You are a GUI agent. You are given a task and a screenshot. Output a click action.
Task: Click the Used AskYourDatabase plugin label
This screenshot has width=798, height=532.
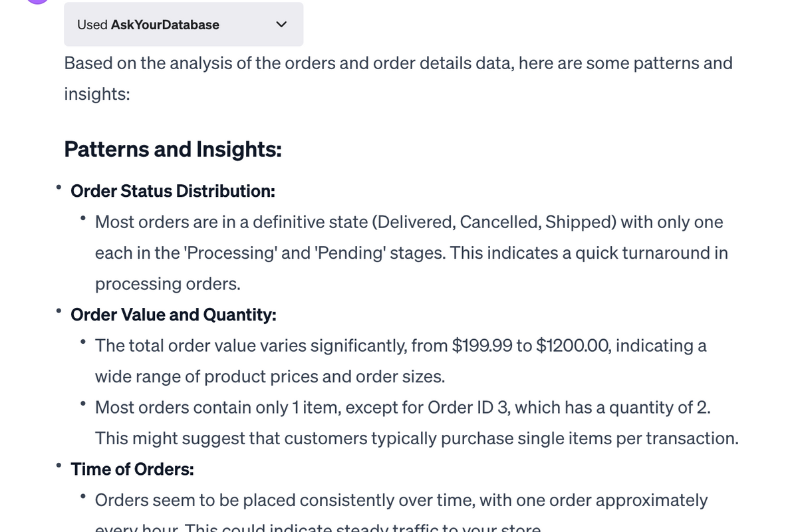[148, 25]
